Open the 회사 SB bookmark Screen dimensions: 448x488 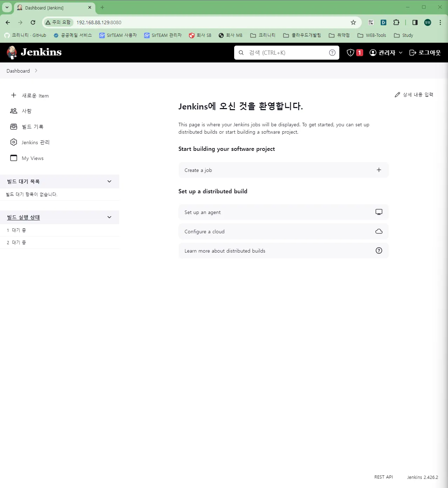pyautogui.click(x=200, y=35)
